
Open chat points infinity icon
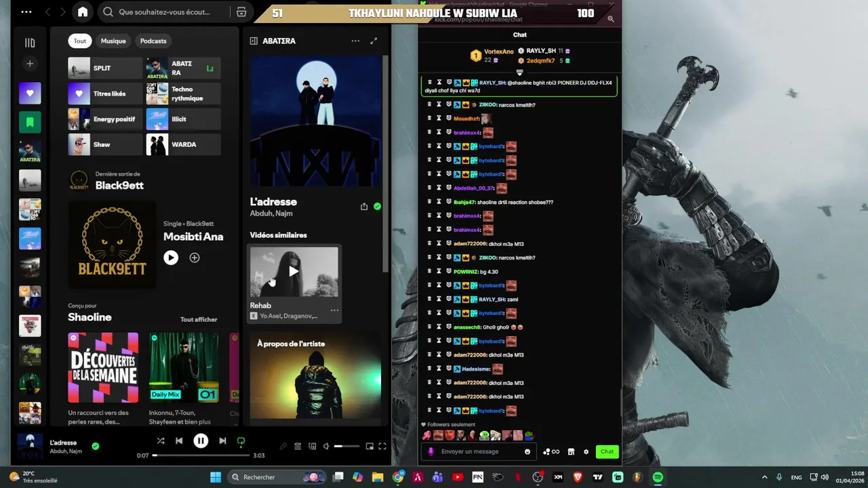pos(551,451)
